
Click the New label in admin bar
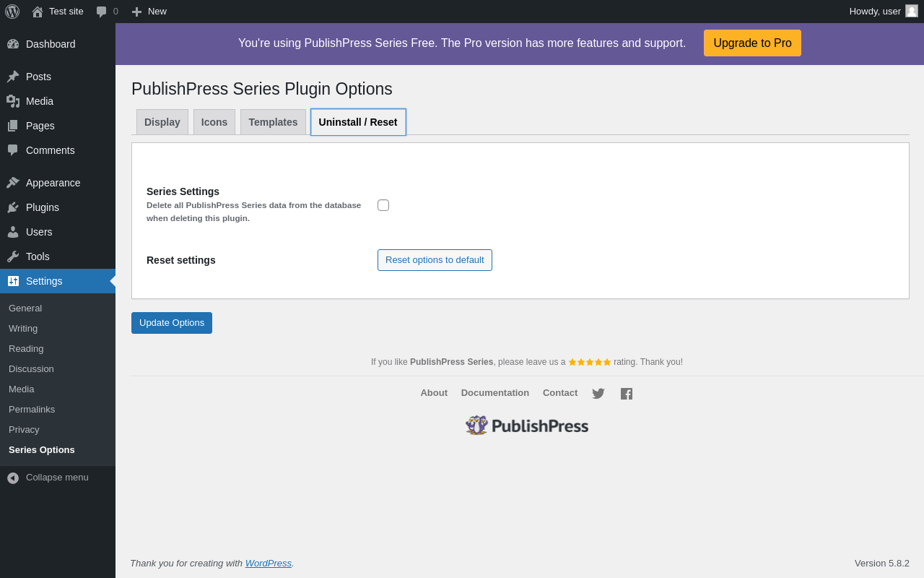[x=157, y=12]
